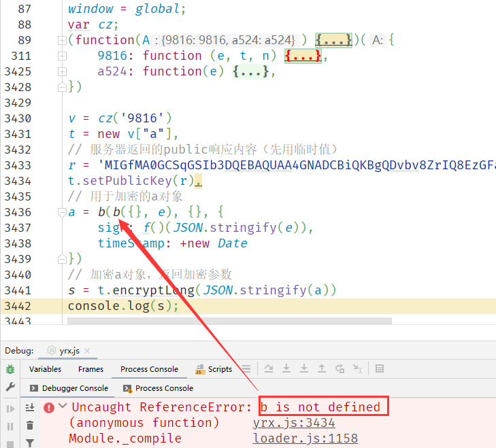Click the wrench settings icon in debug panel

[x=10, y=387]
